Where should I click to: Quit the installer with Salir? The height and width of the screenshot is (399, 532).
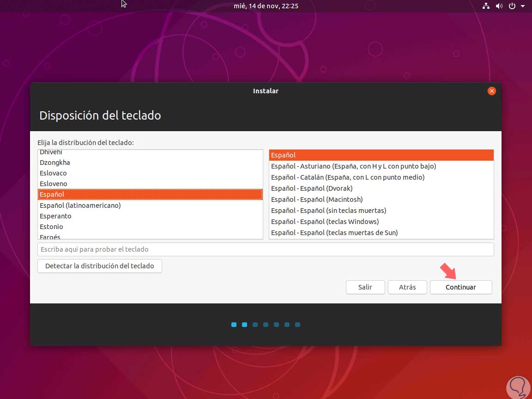(365, 287)
